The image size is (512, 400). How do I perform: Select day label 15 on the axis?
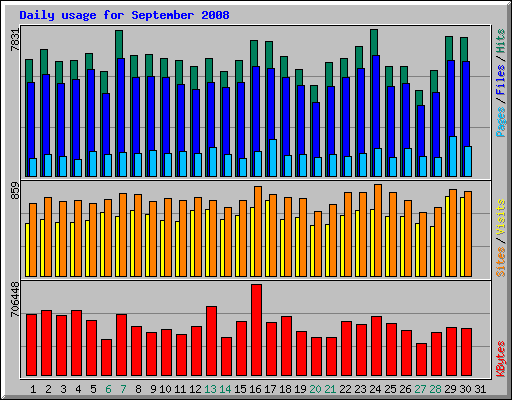point(240,389)
